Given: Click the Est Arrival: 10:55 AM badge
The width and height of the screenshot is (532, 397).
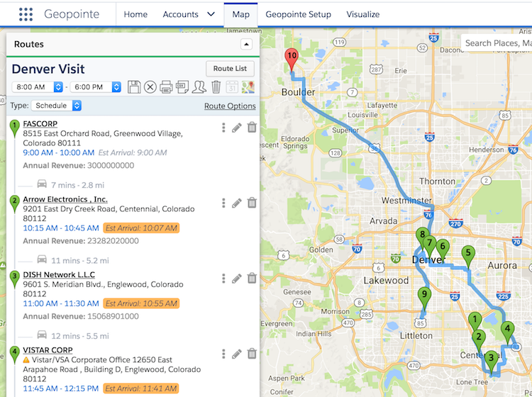Looking at the screenshot, I should pyautogui.click(x=141, y=303).
